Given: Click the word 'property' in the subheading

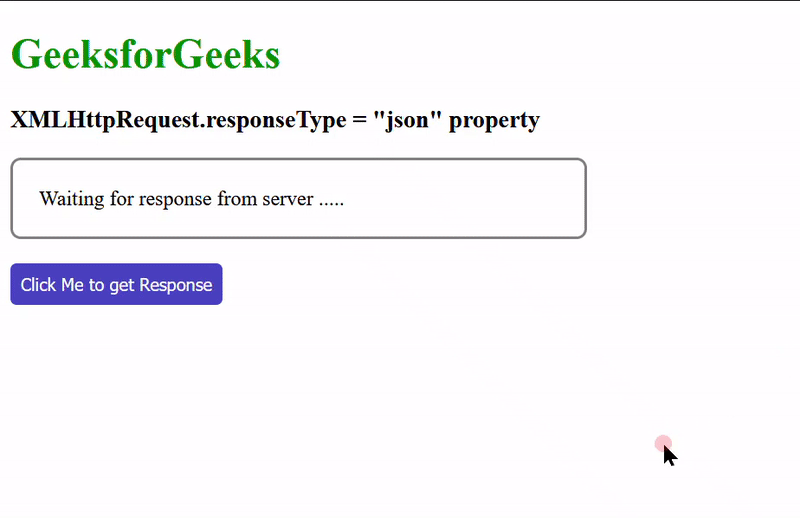Looking at the screenshot, I should point(494,121).
